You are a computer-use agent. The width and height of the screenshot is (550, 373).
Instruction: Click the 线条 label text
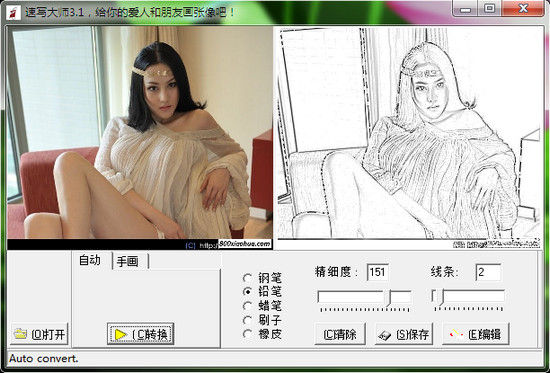tap(444, 272)
